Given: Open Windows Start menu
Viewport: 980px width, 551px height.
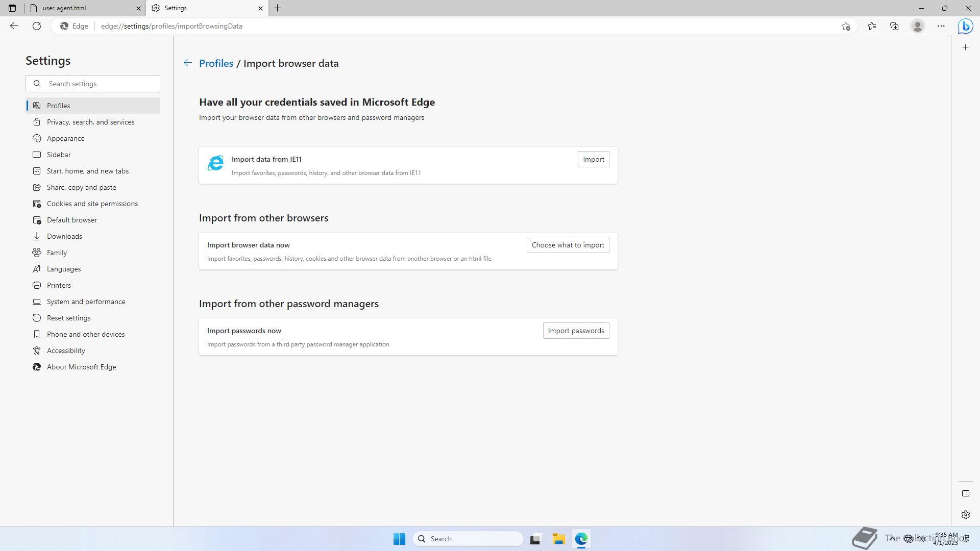Looking at the screenshot, I should [399, 539].
